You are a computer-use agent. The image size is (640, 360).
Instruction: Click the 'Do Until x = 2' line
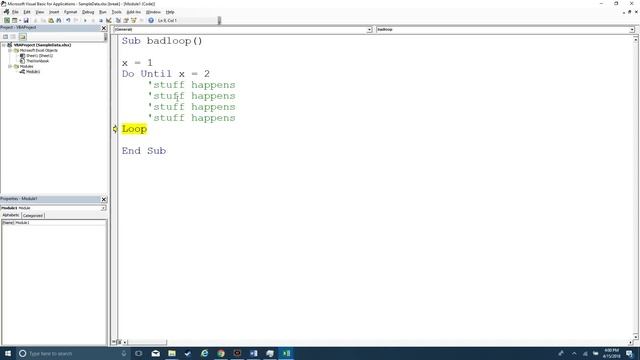[x=166, y=74]
